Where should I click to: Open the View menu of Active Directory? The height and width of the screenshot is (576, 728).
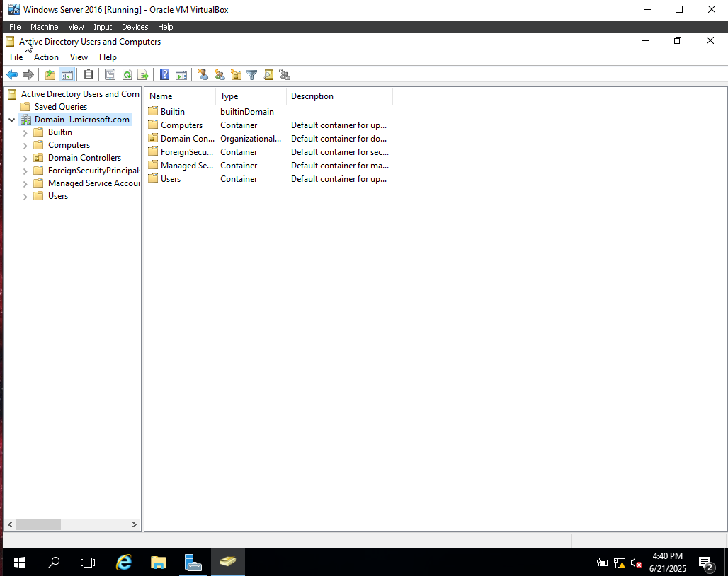click(x=79, y=57)
